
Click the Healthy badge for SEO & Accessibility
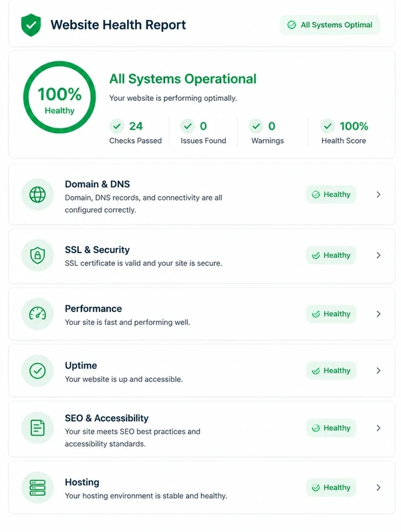331,428
